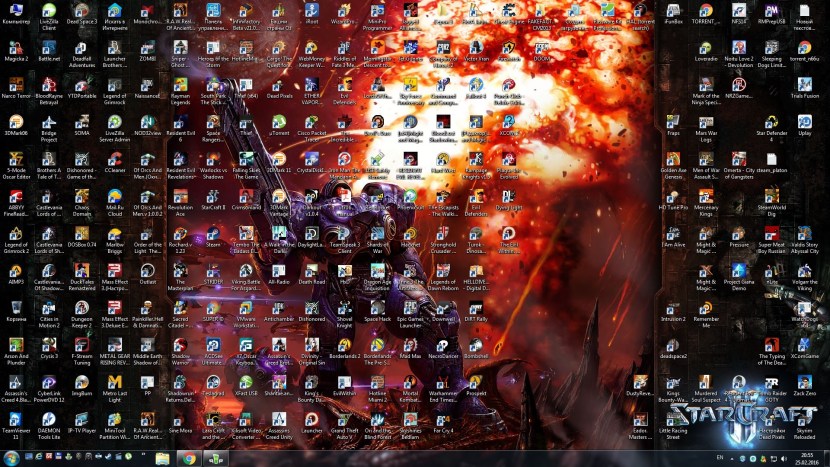Image resolution: width=830 pixels, height=467 pixels.
Task: Open the Dead Space 3 desktop shortcut
Action: point(82,11)
